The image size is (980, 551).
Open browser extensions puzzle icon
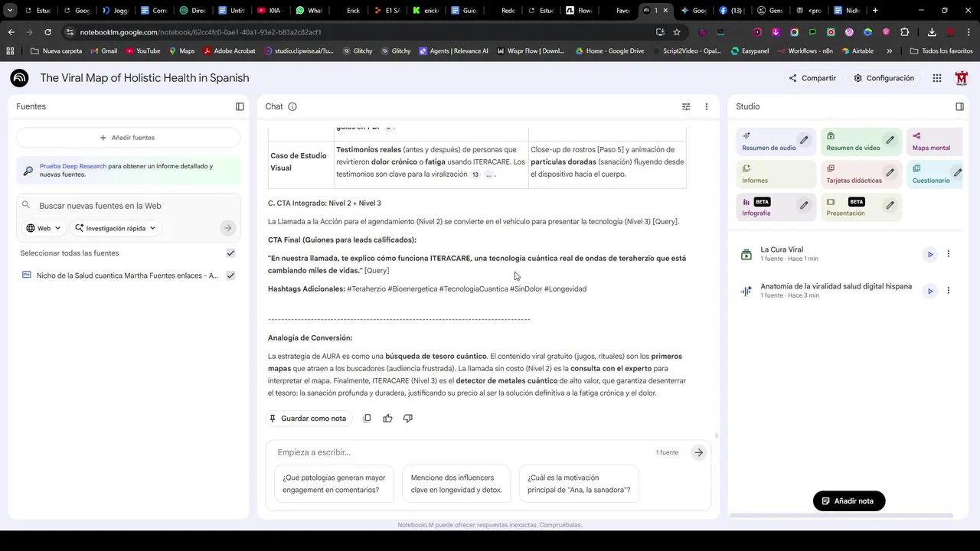pyautogui.click(x=905, y=32)
